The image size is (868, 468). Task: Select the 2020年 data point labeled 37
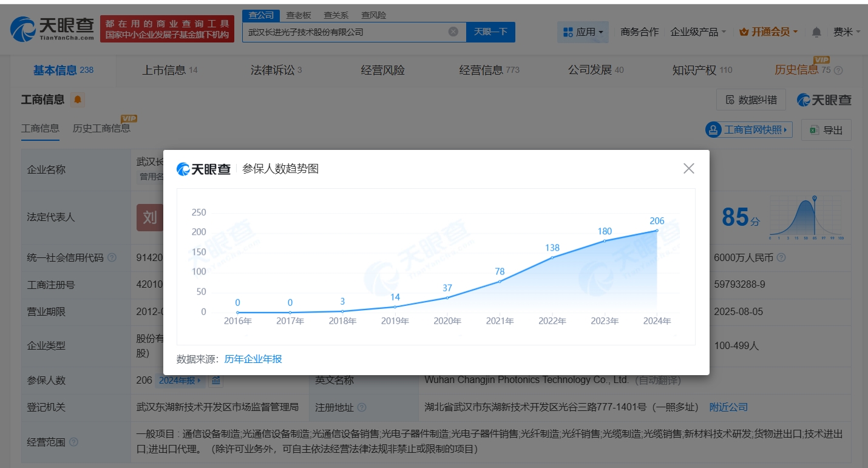(x=447, y=297)
